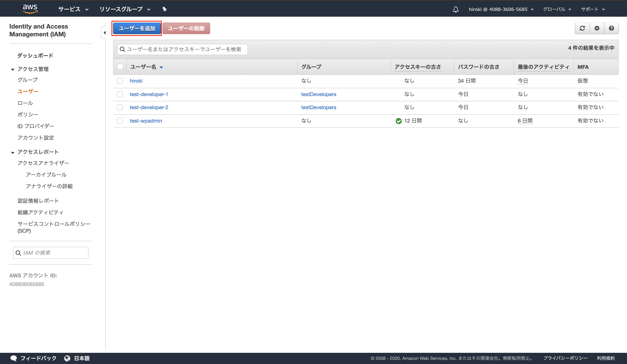Open the サービス dropdown menu

(x=73, y=9)
